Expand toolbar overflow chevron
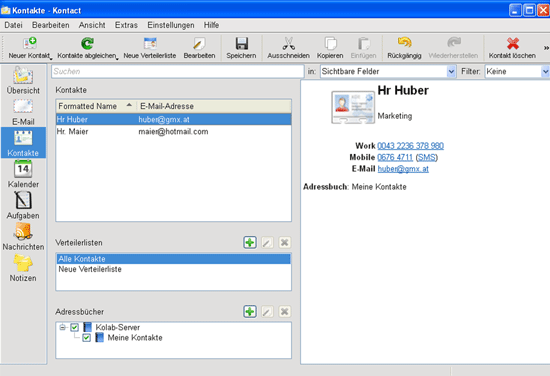 (546, 48)
